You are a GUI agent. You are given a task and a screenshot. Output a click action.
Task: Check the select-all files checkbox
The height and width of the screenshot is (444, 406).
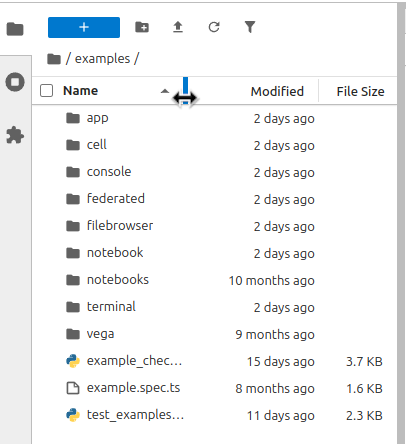tap(46, 91)
